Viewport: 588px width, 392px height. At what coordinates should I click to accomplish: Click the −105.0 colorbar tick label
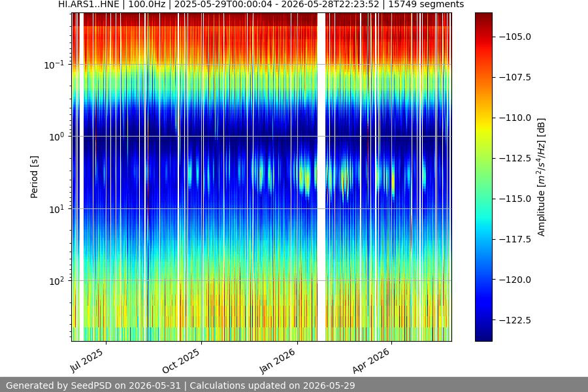pyautogui.click(x=515, y=37)
